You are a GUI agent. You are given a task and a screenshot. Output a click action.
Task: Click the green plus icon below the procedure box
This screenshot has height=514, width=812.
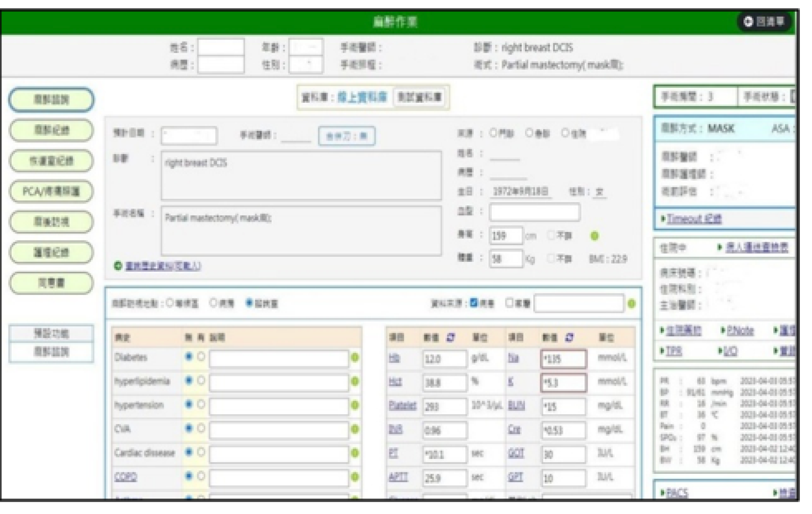[x=118, y=266]
